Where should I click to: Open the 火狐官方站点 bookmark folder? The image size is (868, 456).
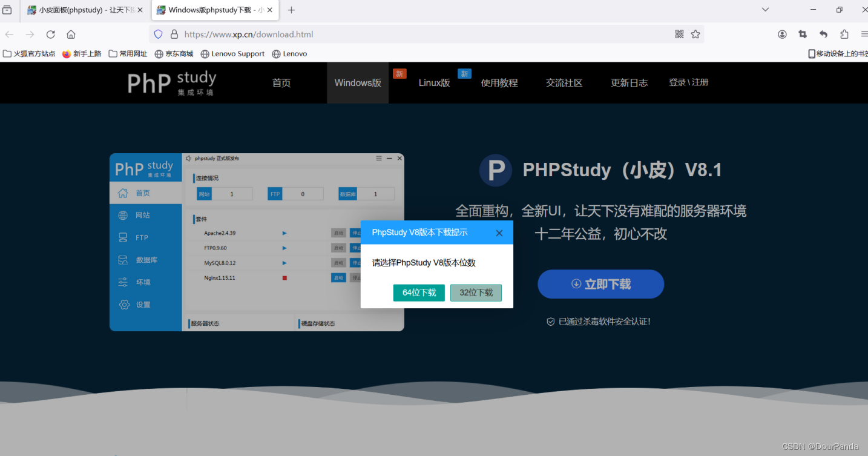tap(29, 54)
